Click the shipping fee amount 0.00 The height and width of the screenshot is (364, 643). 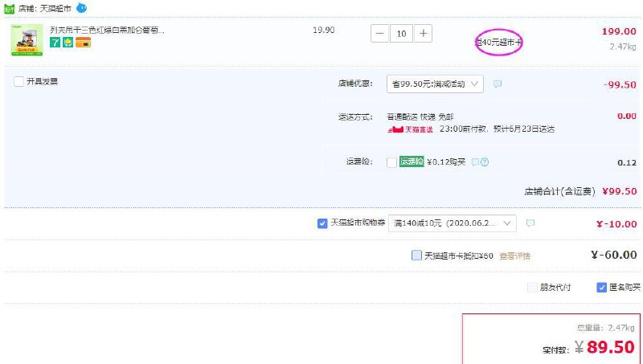[x=627, y=117]
